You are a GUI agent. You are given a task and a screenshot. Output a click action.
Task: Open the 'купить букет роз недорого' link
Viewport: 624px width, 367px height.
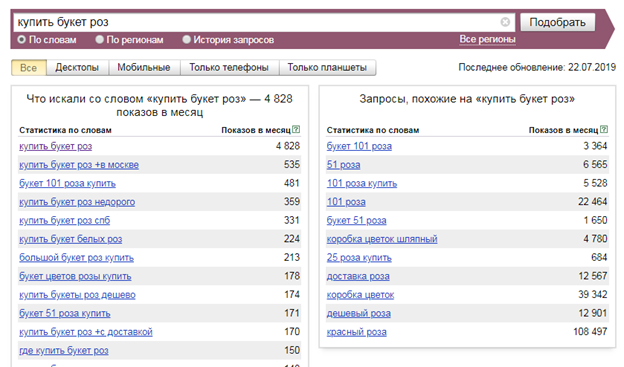pyautogui.click(x=77, y=202)
